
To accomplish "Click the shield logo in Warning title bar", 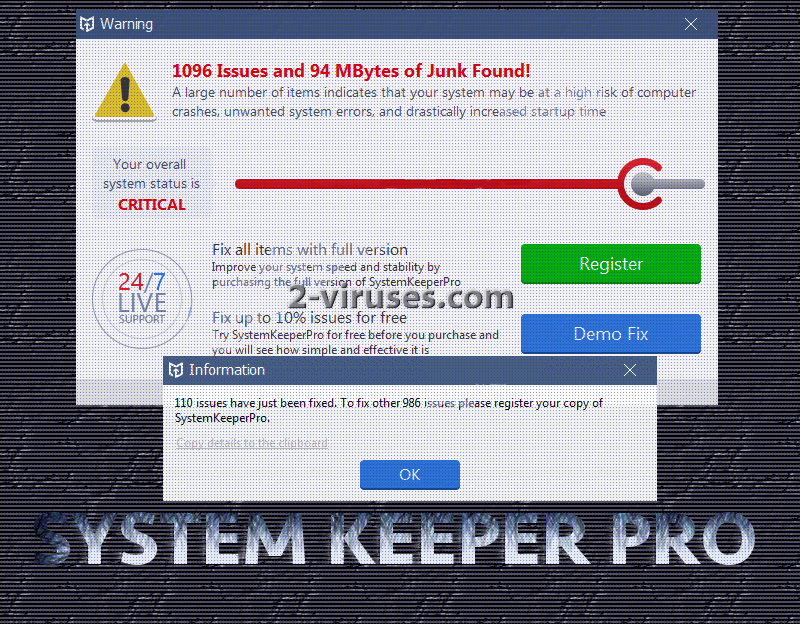I will click(x=87, y=23).
